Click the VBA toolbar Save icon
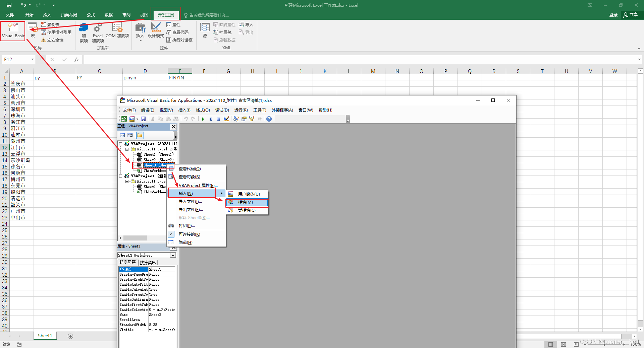644x348 pixels. click(143, 119)
